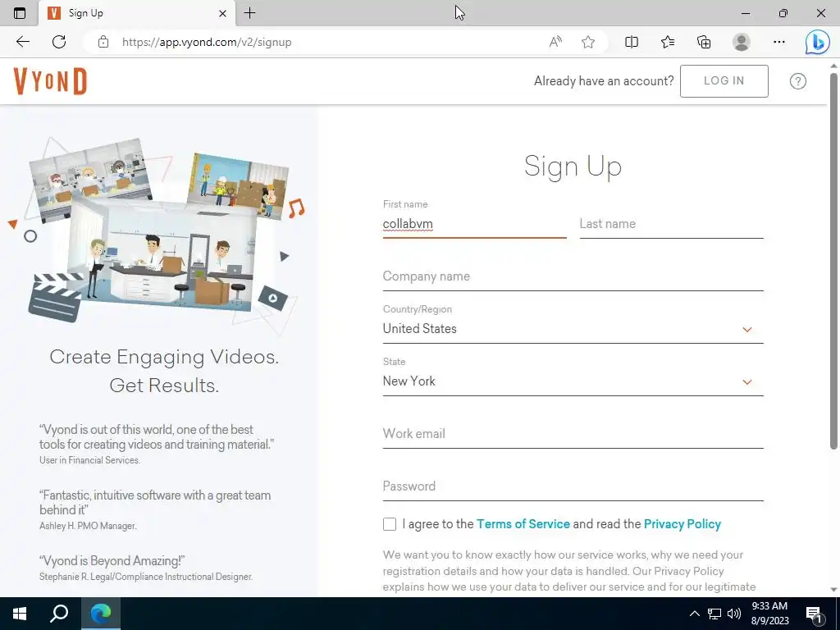Open tab actions menu
The width and height of the screenshot is (840, 630).
tap(20, 13)
